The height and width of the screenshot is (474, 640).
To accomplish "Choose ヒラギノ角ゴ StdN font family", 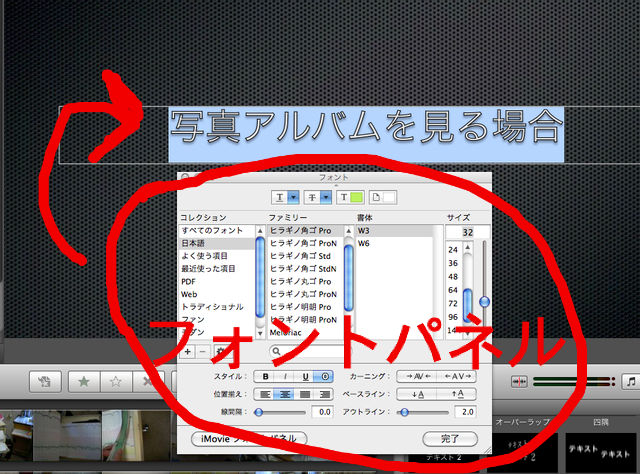I will tap(305, 269).
